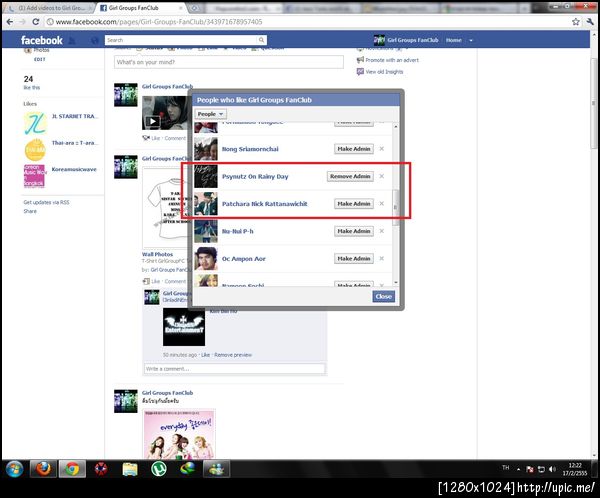Screen dimensions: 600x498
Task: Open Chrome wrench settings menu
Action: (590, 22)
